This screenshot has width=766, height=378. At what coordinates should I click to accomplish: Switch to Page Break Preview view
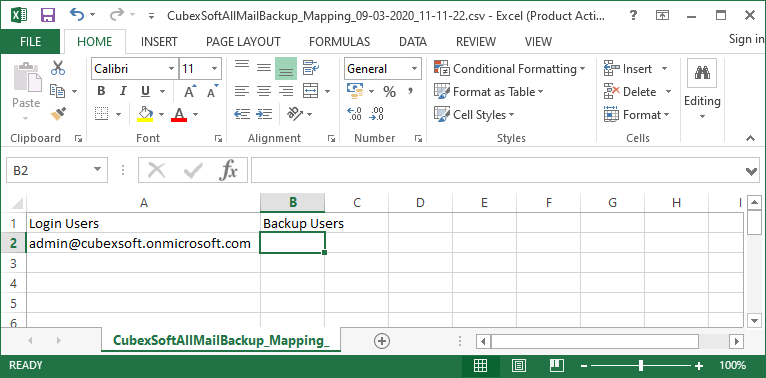[x=556, y=365]
